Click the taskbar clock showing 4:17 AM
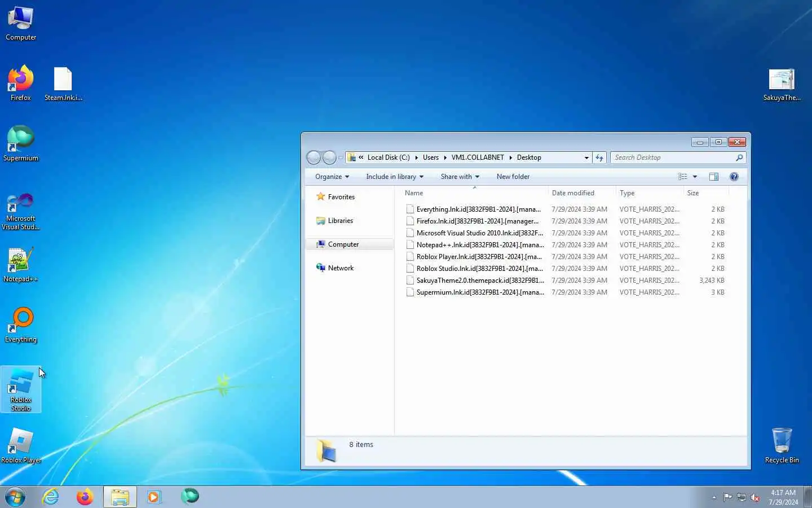The width and height of the screenshot is (812, 508). 783,497
